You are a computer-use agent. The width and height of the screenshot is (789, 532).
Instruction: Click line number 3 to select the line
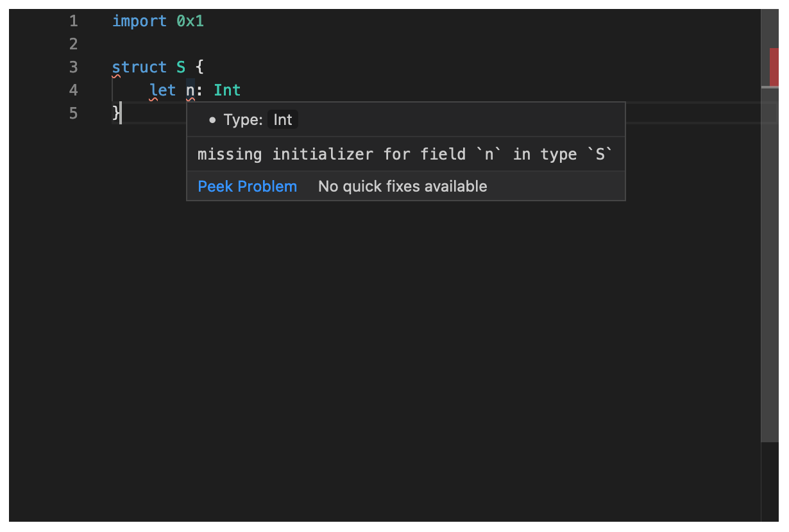73,67
